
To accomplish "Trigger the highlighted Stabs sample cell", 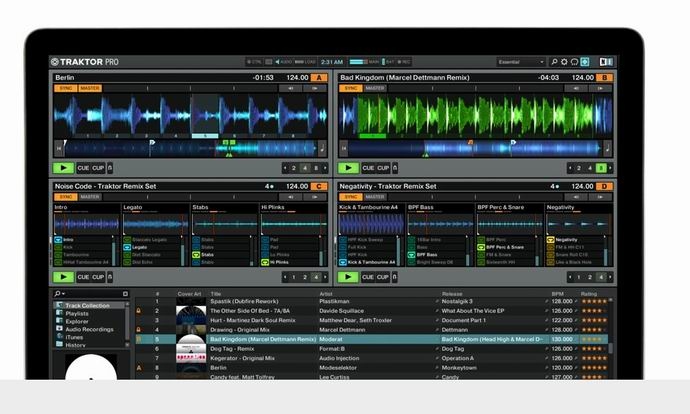I will point(196,255).
